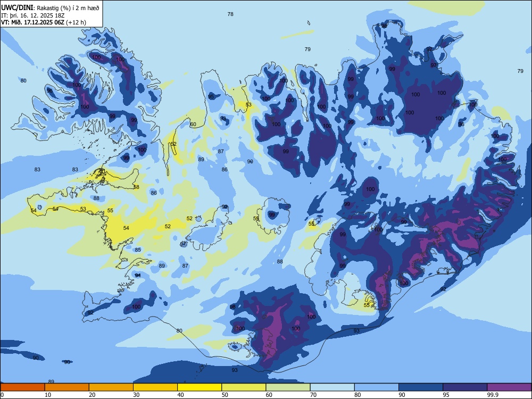Click the '78' humidity value on map
This screenshot has height=399, width=532.
click(230, 14)
